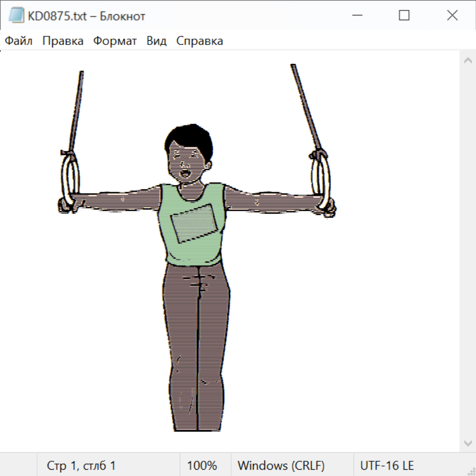Screen dimensions: 476x476
Task: Click the Notepad icon in title bar
Action: [x=16, y=16]
